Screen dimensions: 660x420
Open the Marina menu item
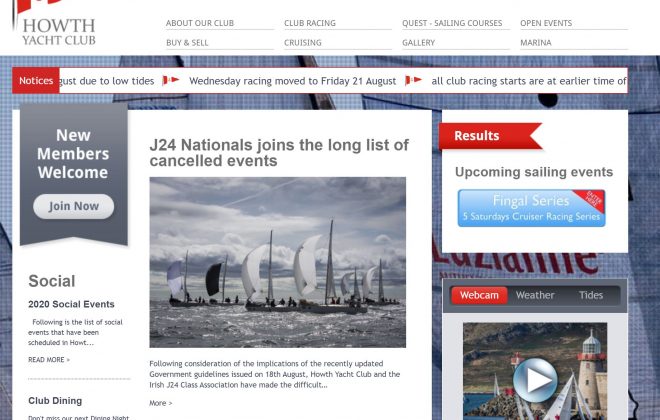[x=536, y=43]
